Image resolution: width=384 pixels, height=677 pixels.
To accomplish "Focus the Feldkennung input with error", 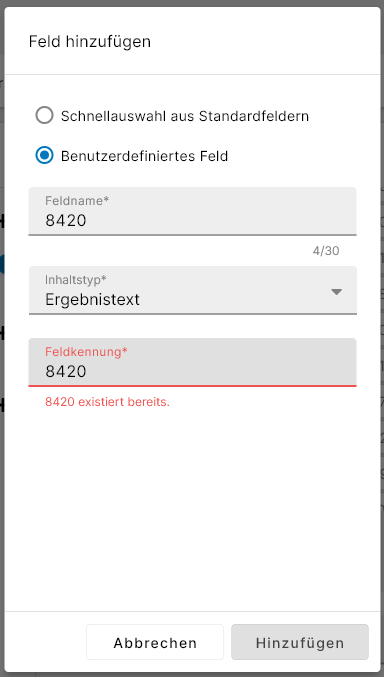I will click(193, 362).
